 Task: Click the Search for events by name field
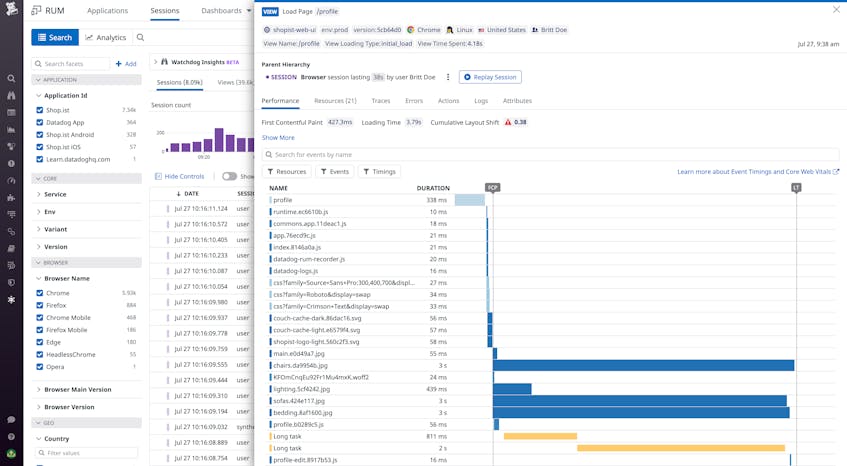click(x=550, y=154)
